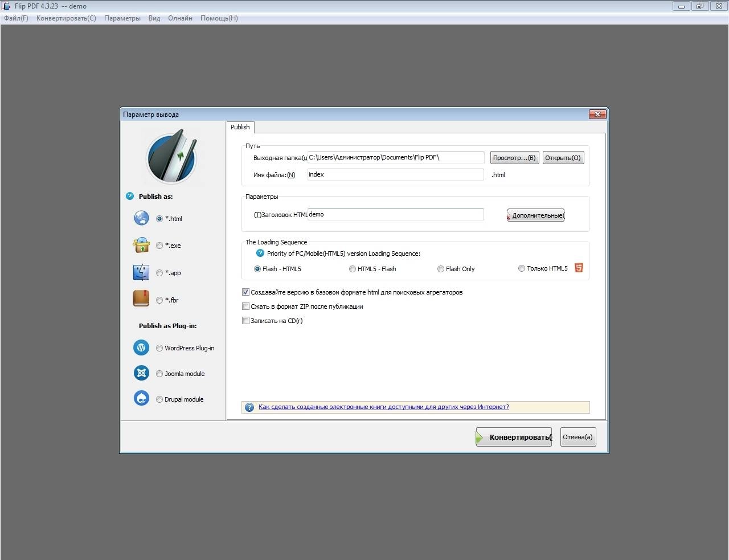Screen dimensions: 729x560
Task: Click the Drupal logo icon
Action: pyautogui.click(x=141, y=398)
